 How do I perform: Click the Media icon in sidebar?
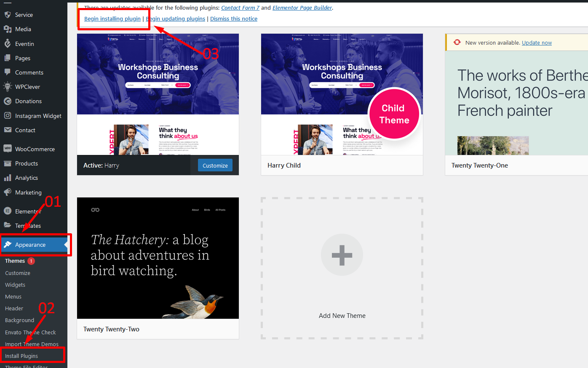click(8, 29)
